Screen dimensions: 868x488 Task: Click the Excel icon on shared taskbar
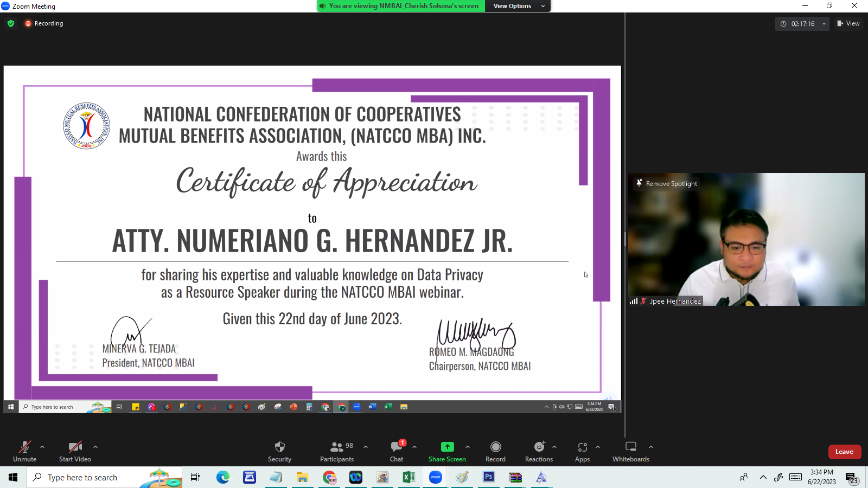coord(388,407)
